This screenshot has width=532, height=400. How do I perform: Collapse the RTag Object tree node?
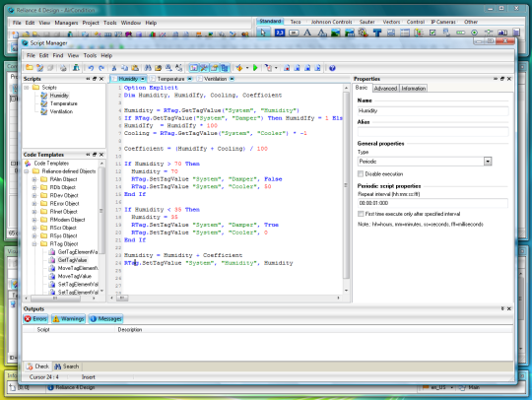pyautogui.click(x=34, y=244)
